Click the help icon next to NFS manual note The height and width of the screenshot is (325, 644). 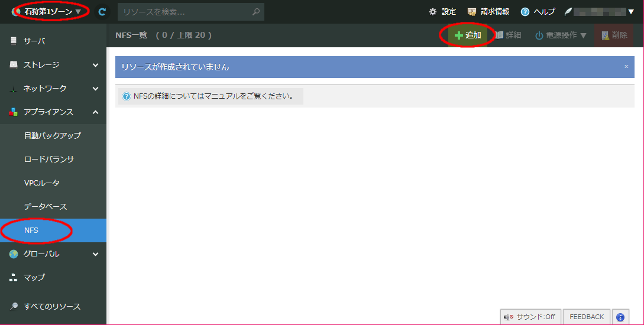click(126, 96)
